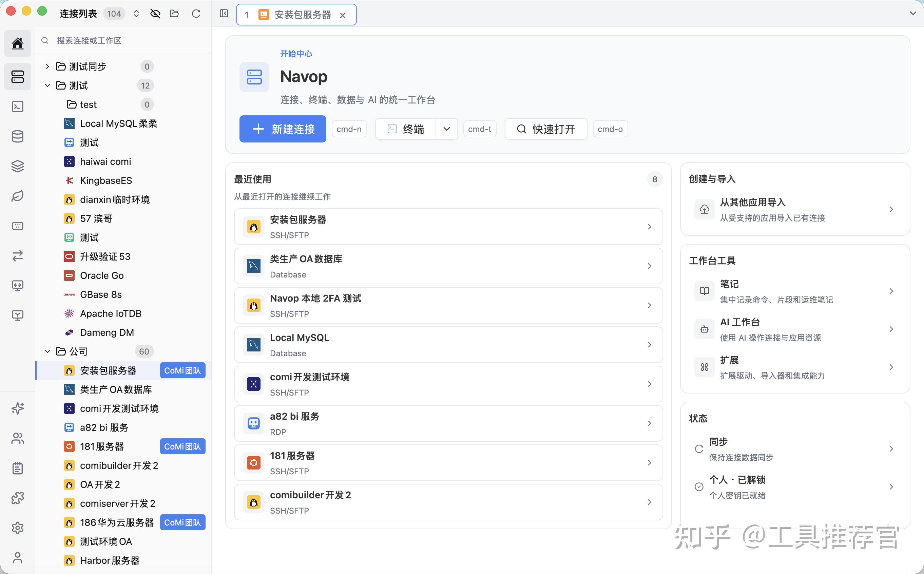Click the 快速打开 button
This screenshot has height=574, width=924.
click(x=546, y=129)
